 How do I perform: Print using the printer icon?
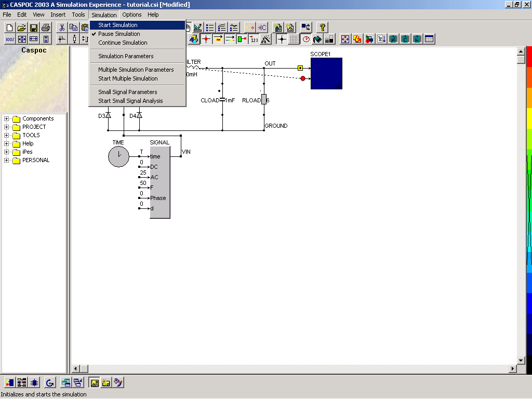point(46,28)
